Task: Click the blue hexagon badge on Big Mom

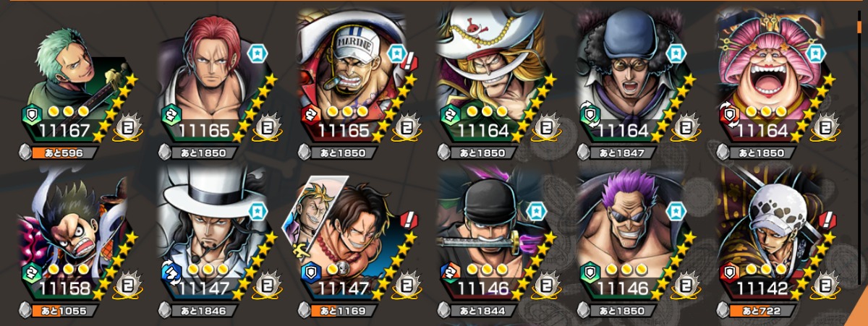Action: [x=815, y=53]
